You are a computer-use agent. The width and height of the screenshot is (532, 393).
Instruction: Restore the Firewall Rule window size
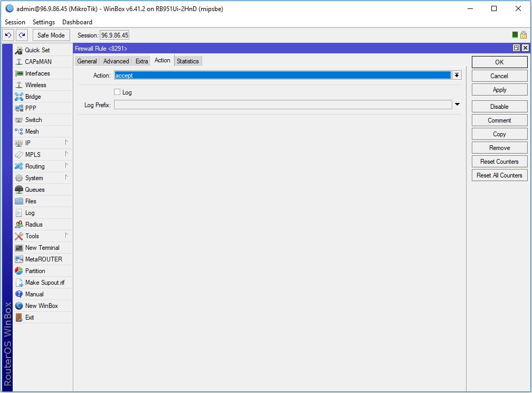tap(516, 48)
